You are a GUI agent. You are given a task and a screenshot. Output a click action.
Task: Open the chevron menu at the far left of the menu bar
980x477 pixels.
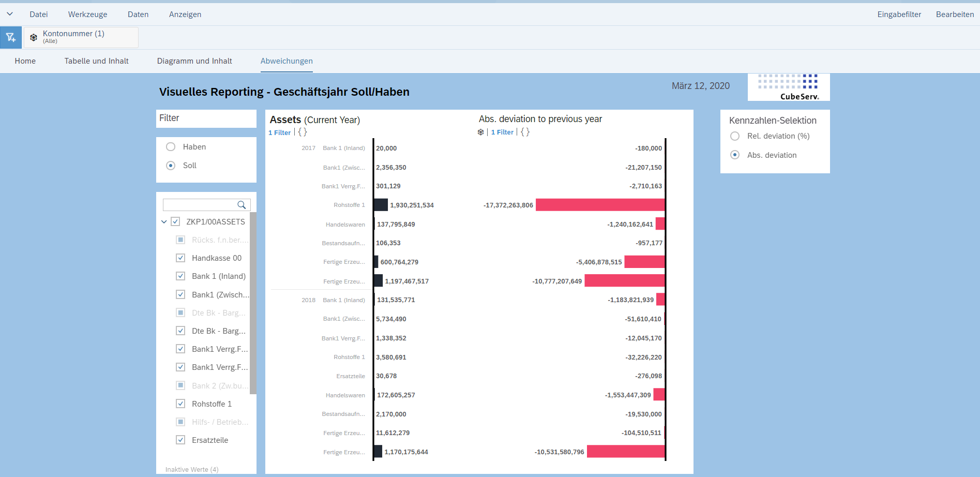point(9,14)
